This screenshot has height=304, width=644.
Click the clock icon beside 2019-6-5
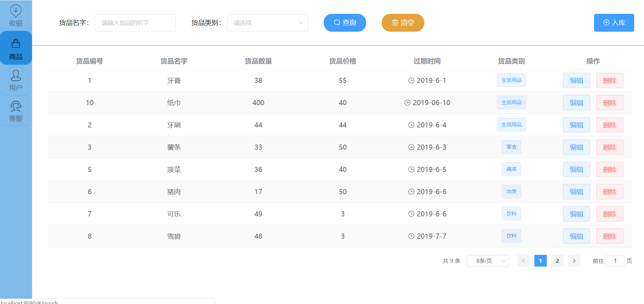tap(411, 170)
